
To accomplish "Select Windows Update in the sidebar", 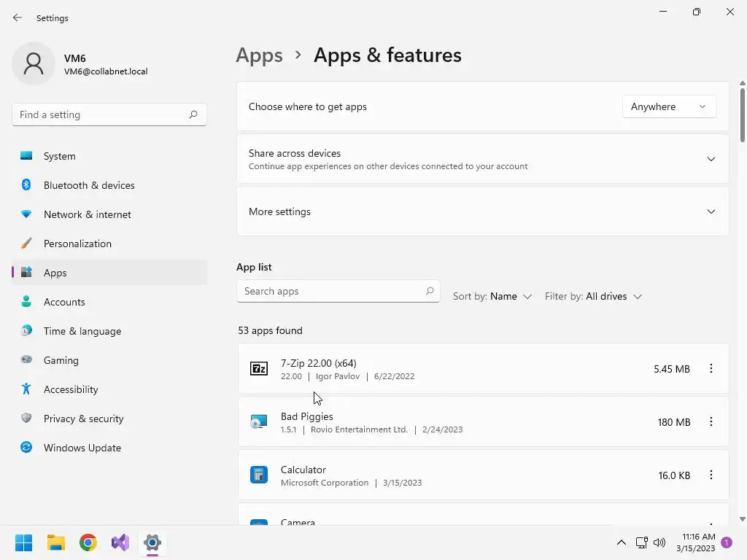I will point(82,448).
